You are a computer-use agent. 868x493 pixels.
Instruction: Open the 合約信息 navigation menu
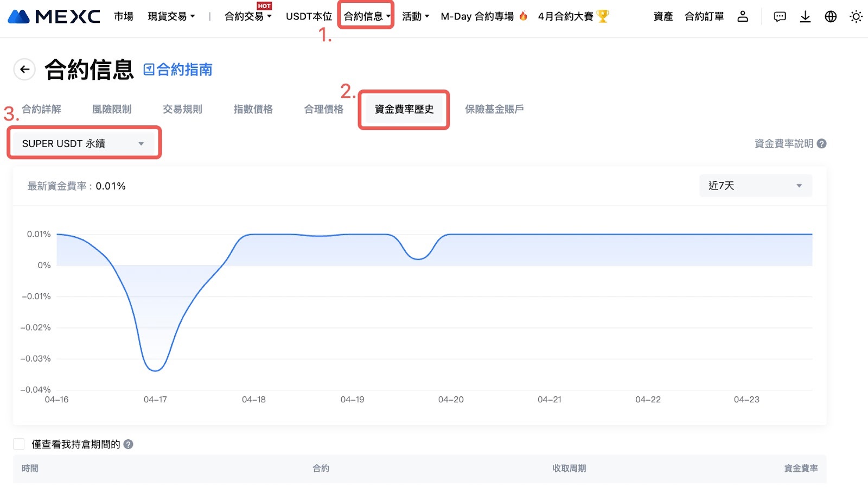pos(367,17)
